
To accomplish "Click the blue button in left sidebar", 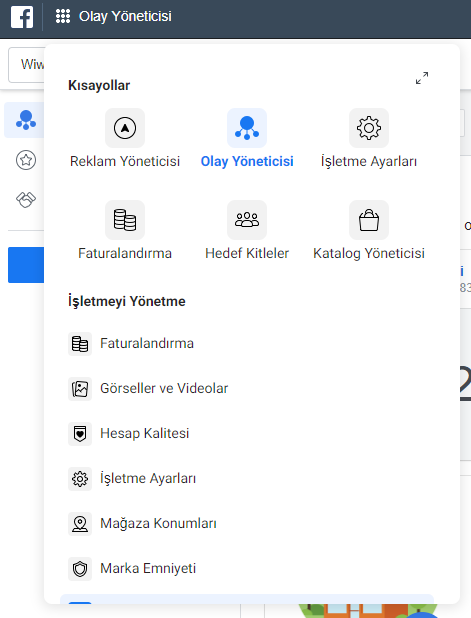I will point(26,265).
